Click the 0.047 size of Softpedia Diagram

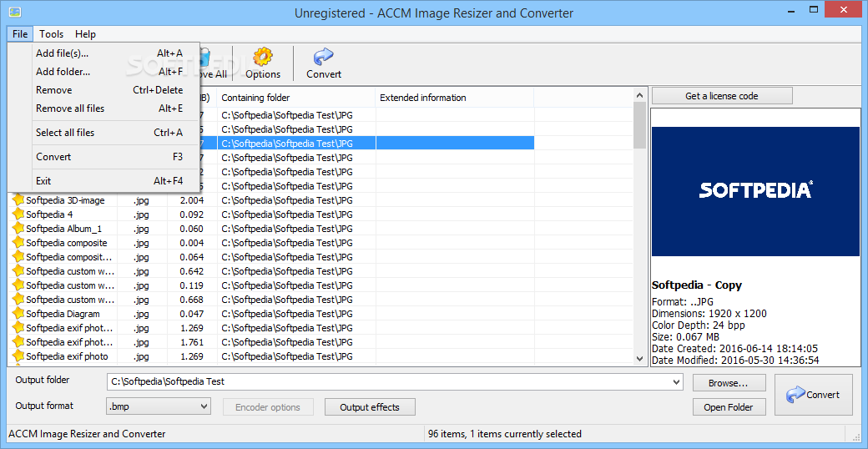(x=191, y=314)
